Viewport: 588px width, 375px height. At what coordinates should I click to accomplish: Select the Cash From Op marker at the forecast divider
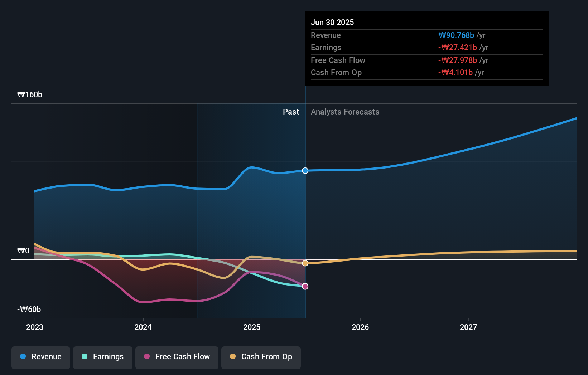[x=305, y=263]
